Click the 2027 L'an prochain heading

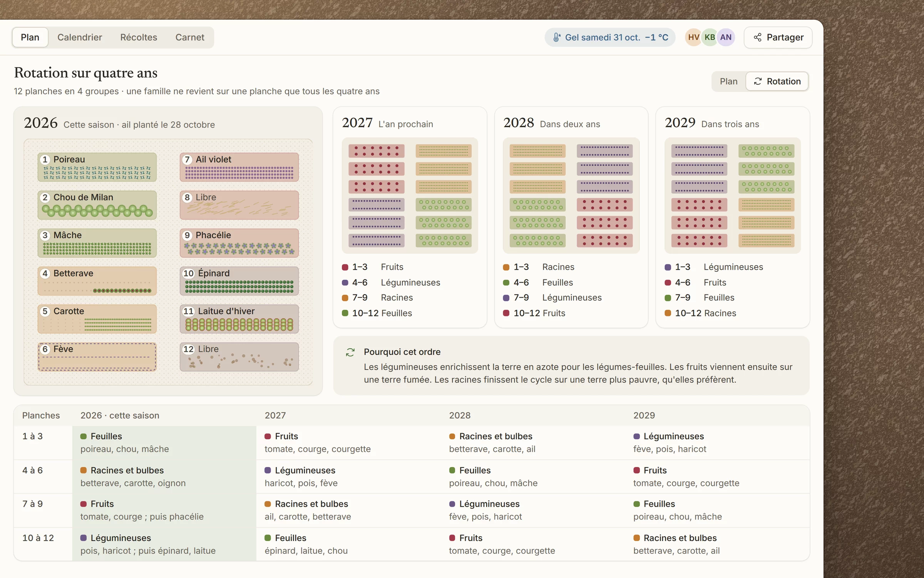point(387,123)
